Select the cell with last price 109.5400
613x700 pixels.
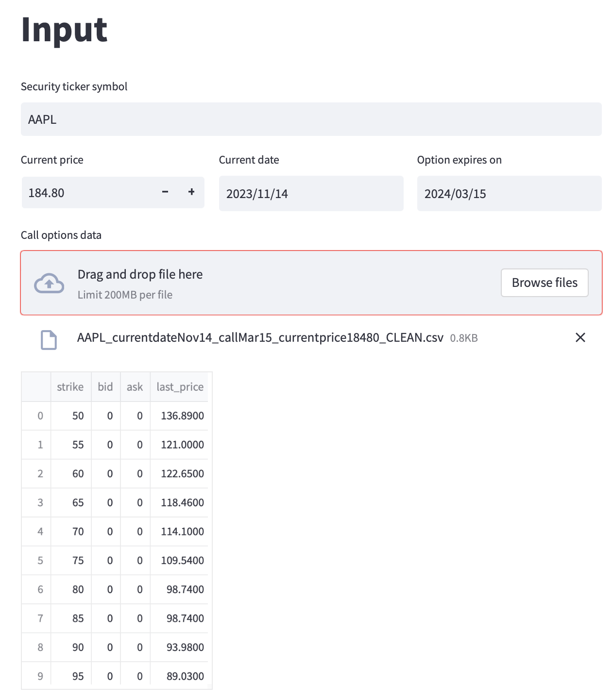[x=180, y=561]
